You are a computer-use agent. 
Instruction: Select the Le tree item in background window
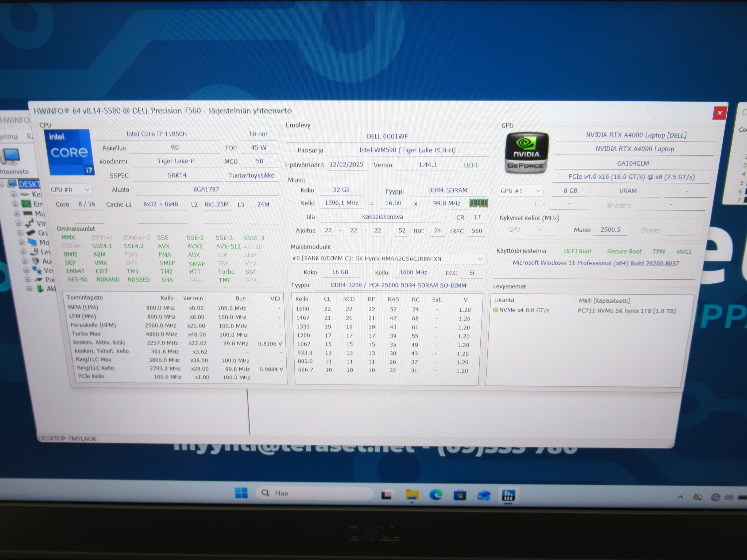[46, 252]
